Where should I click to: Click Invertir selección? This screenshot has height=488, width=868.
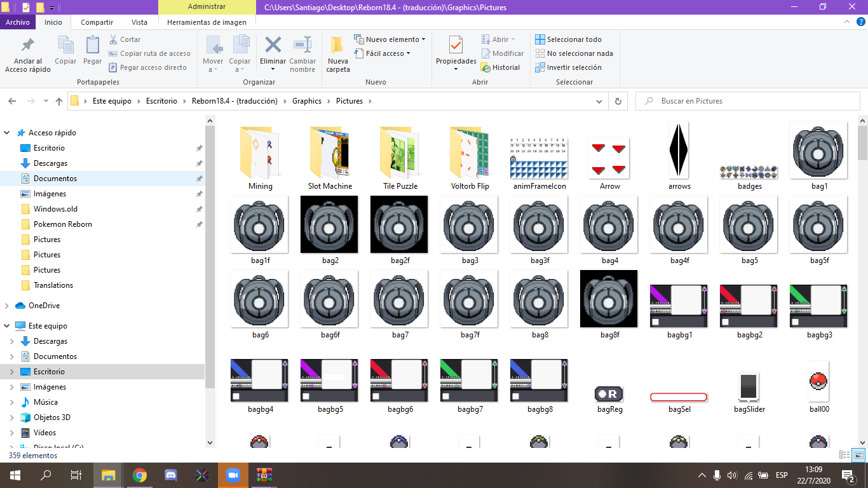(x=568, y=67)
